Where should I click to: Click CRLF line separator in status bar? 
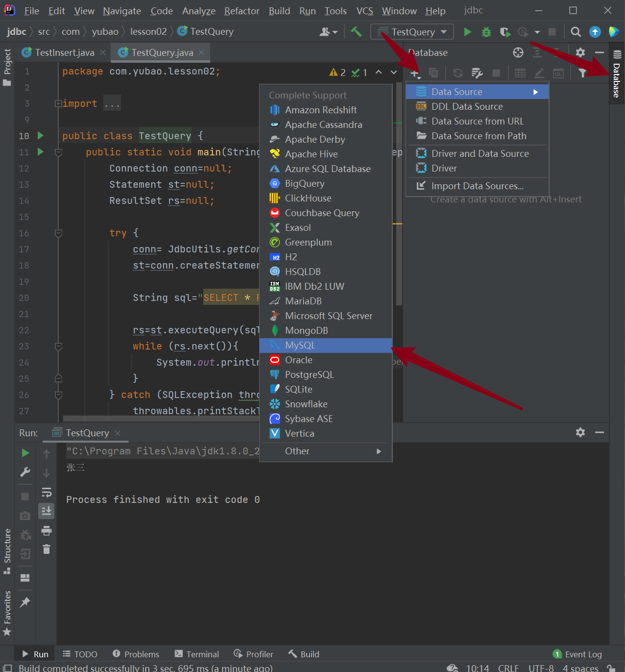tap(508, 668)
